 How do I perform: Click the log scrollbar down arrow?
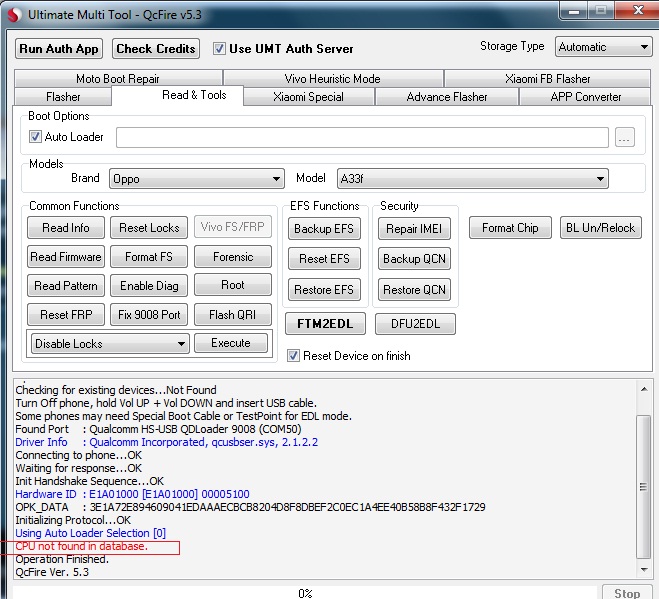coord(644,570)
